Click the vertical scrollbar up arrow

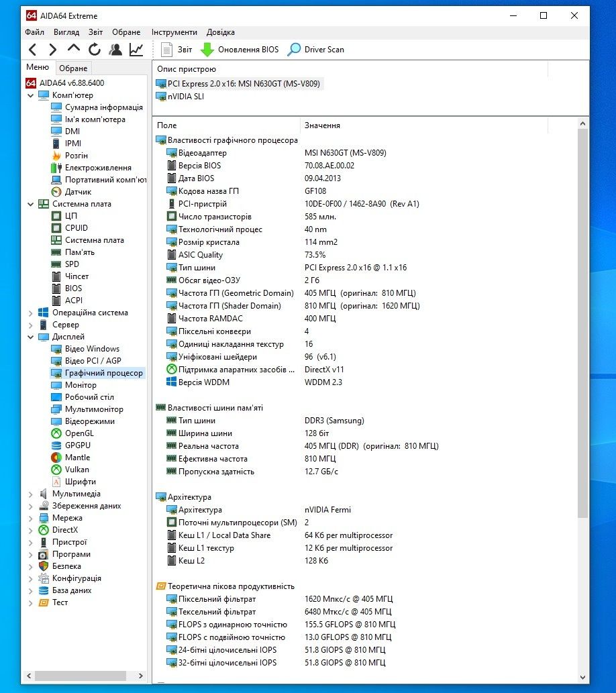tap(582, 123)
